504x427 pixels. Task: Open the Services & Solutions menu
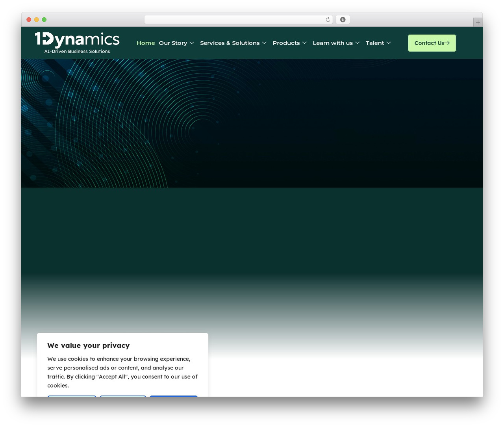(x=230, y=43)
